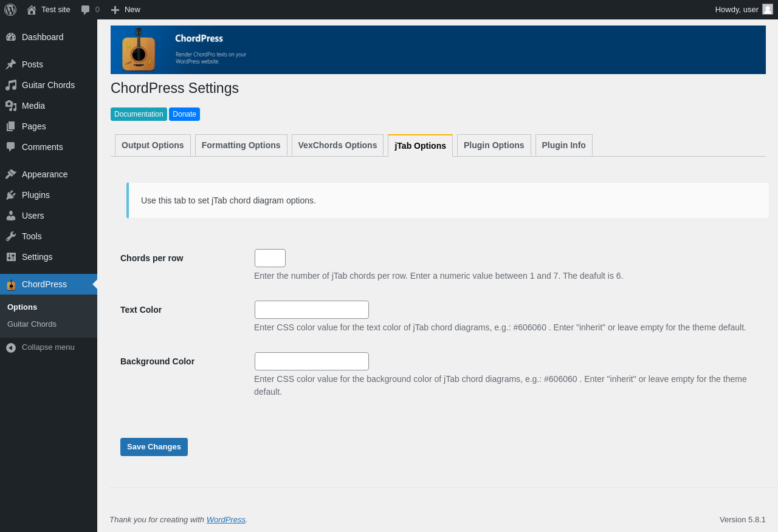Focus the Background Color input field
Viewport: 778px width, 532px height.
pyautogui.click(x=312, y=361)
